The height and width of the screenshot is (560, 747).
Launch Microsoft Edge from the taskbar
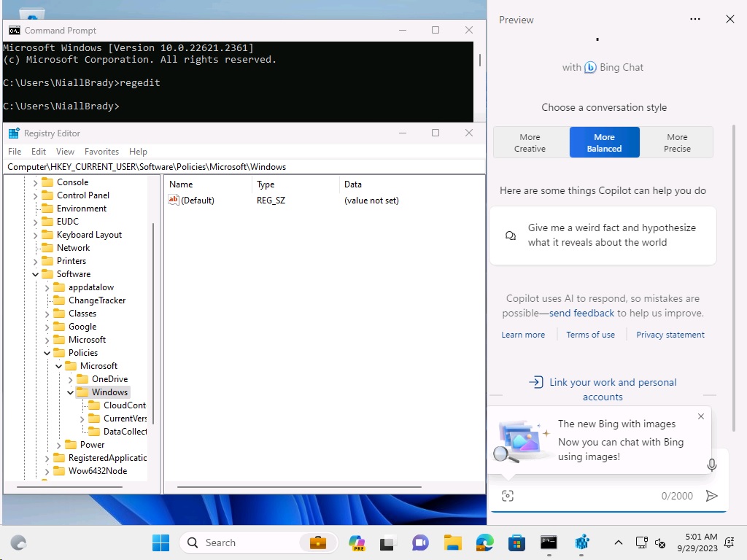pos(484,542)
